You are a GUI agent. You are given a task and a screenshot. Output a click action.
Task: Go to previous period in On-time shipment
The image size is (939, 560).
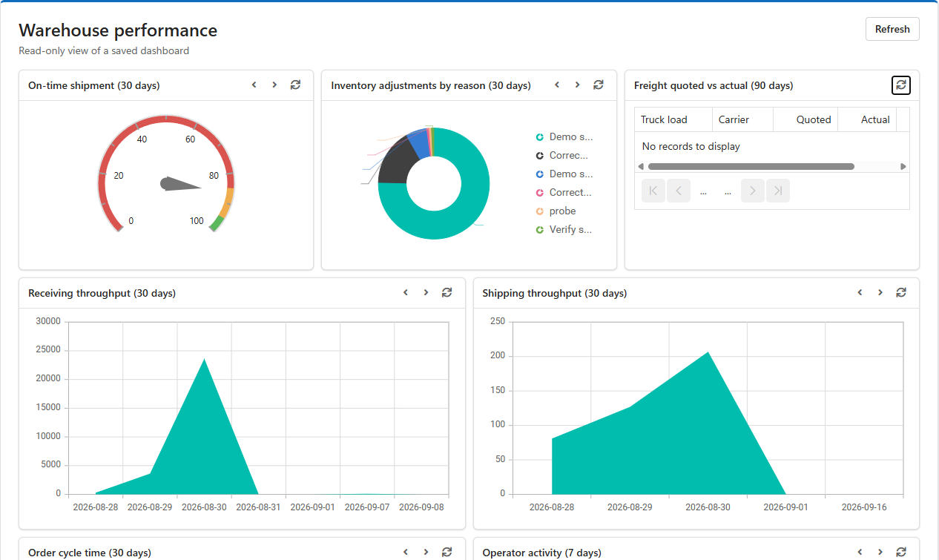pos(254,85)
